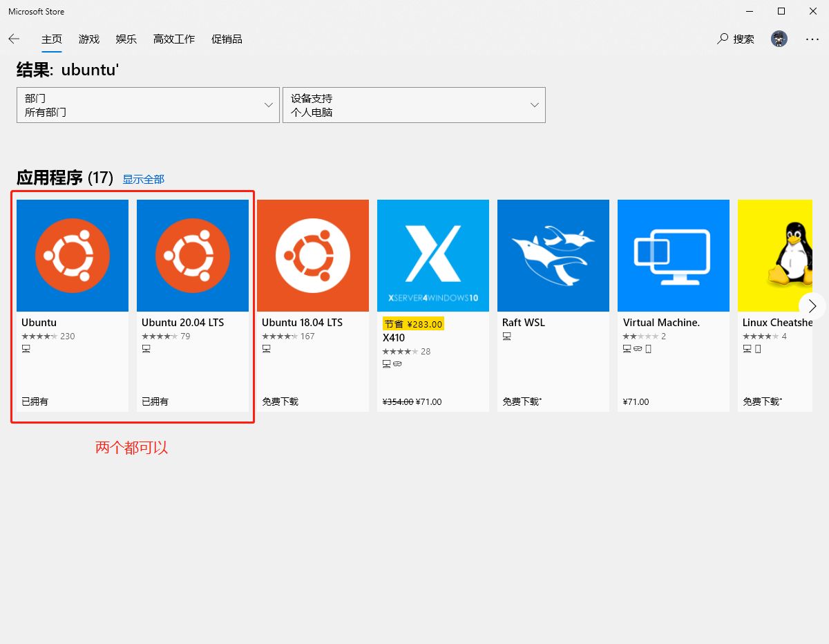The image size is (829, 644).
Task: Open the Virtual Machine app icon
Action: coord(673,255)
